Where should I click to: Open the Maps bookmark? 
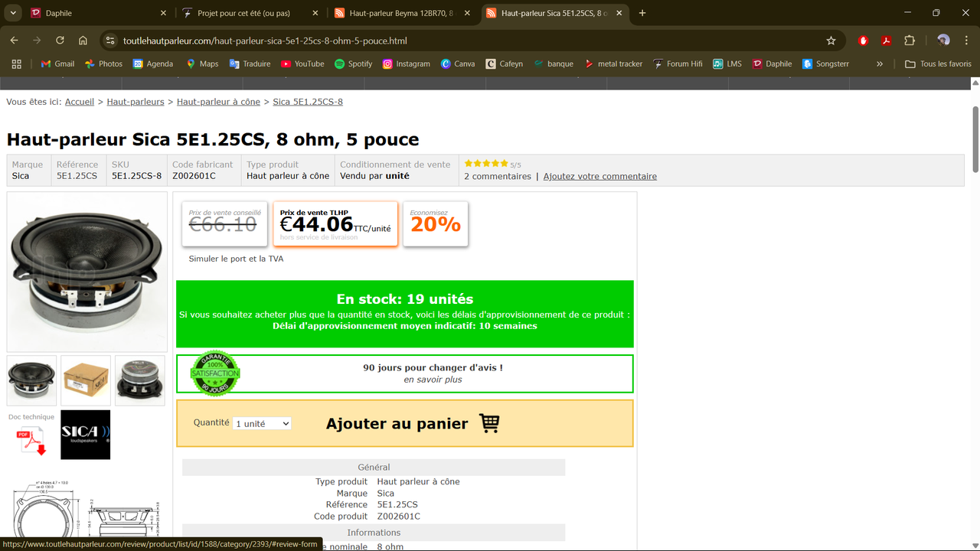[202, 64]
